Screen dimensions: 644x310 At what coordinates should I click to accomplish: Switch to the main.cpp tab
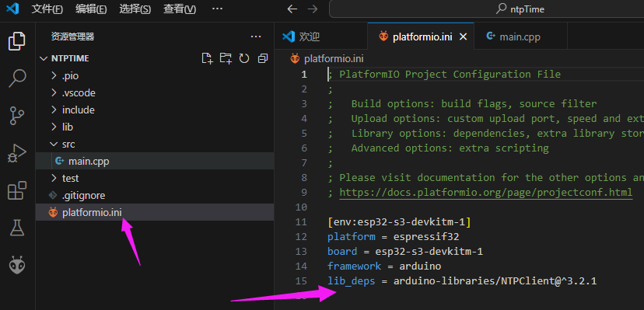pyautogui.click(x=521, y=37)
